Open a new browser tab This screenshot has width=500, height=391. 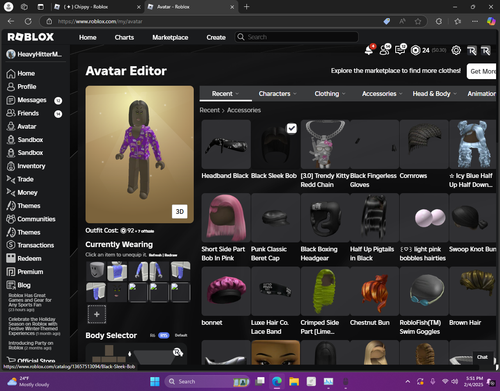click(247, 7)
